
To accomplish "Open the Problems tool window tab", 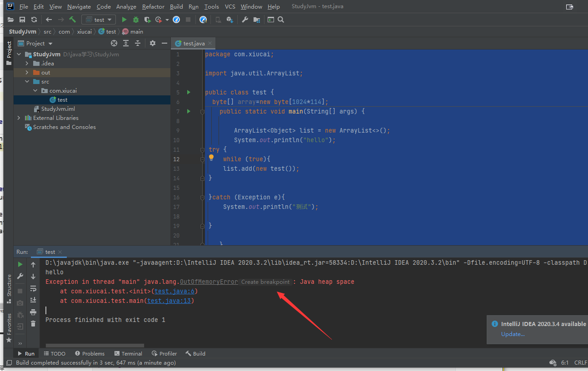I will pos(90,353).
